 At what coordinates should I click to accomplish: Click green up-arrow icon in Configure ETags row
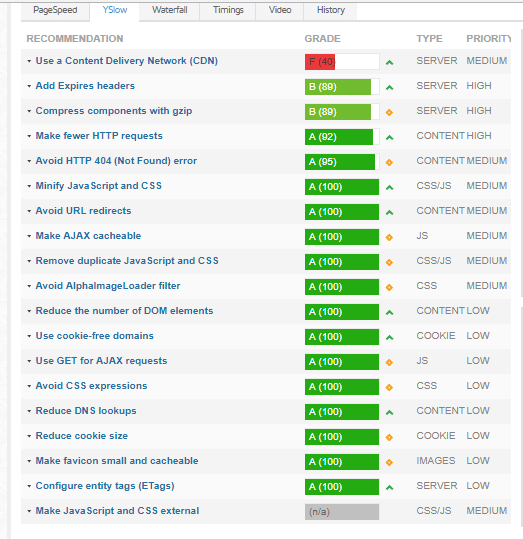[x=389, y=487]
